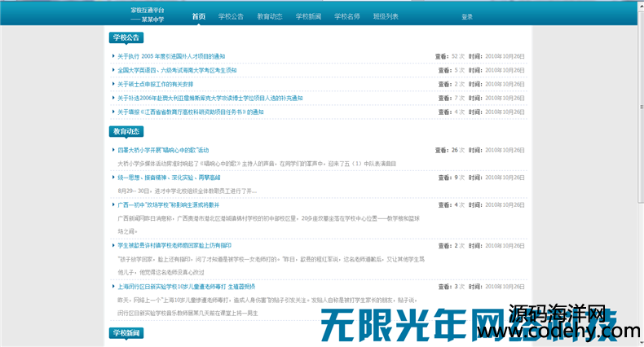Go to 教育动态 in the top navigation
644x347 pixels.
click(x=269, y=16)
